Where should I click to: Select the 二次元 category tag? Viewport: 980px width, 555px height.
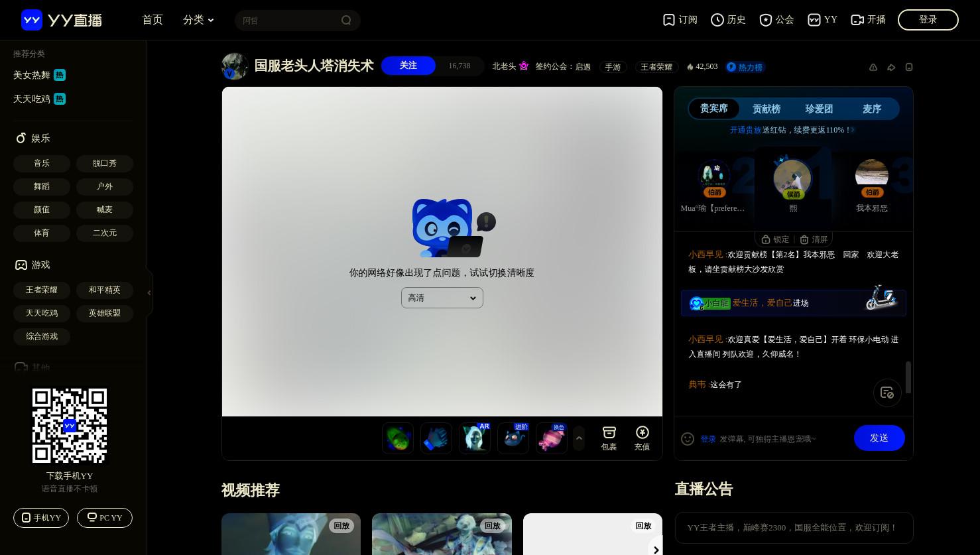point(105,233)
